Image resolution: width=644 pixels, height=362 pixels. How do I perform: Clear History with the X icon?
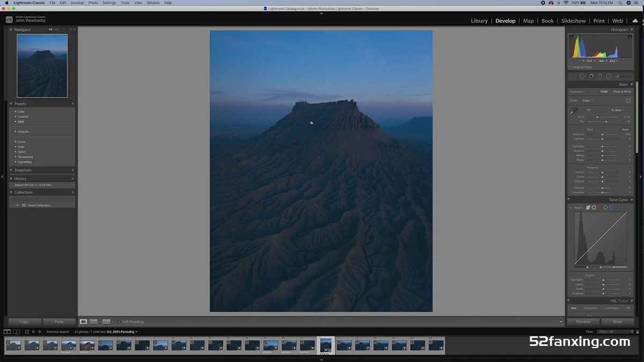(72, 179)
